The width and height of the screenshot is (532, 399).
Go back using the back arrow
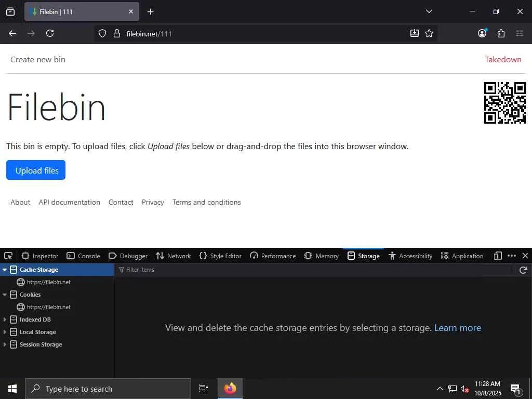(x=12, y=33)
